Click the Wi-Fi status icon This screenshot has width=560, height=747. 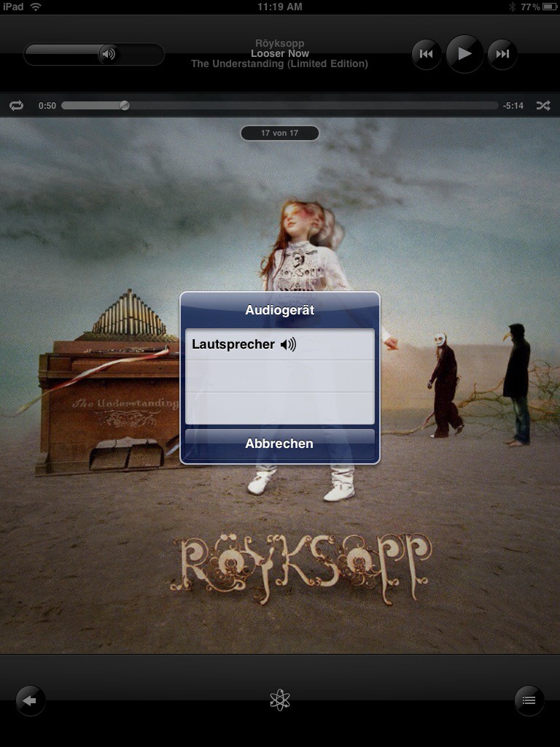(36, 7)
